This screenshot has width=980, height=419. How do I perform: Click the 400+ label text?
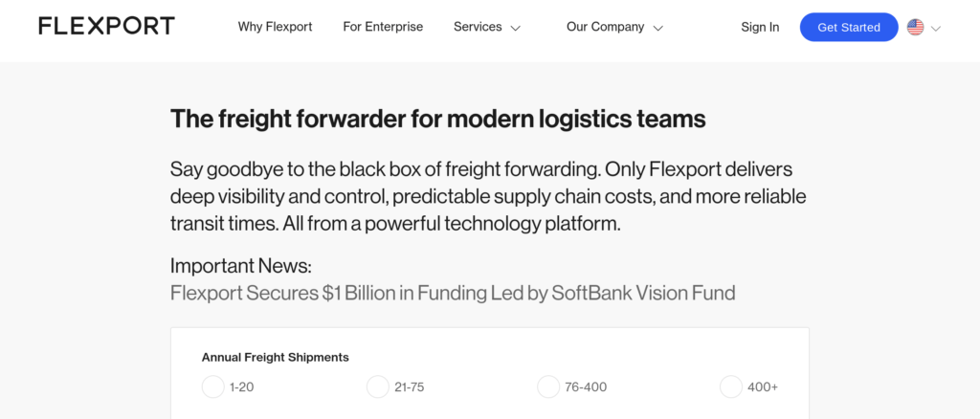[x=763, y=387]
